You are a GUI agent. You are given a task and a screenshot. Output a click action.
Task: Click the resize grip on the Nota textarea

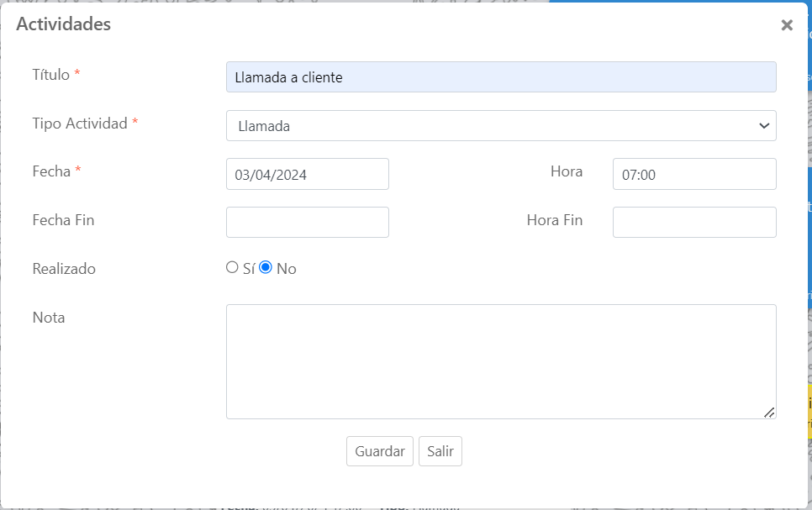tap(768, 412)
